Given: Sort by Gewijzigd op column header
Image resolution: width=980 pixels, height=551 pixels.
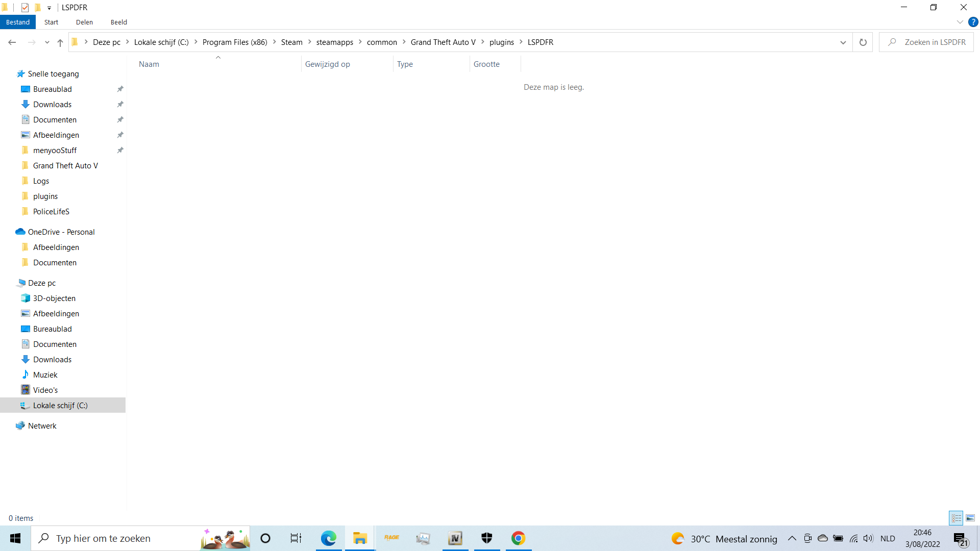Looking at the screenshot, I should (x=328, y=64).
